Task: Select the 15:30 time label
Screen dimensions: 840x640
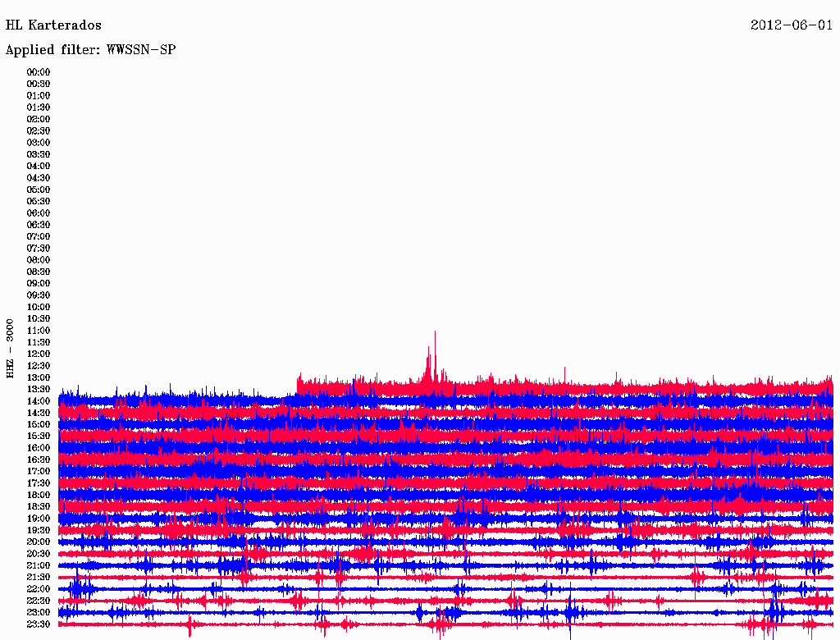Action: (39, 437)
